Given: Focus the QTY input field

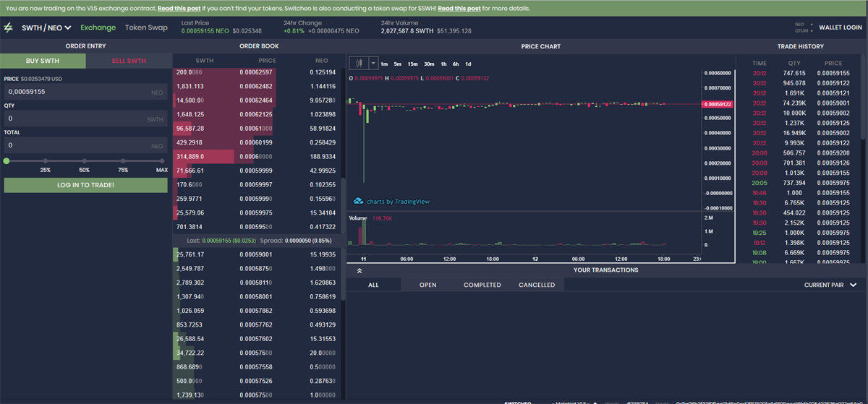Looking at the screenshot, I should (x=85, y=119).
